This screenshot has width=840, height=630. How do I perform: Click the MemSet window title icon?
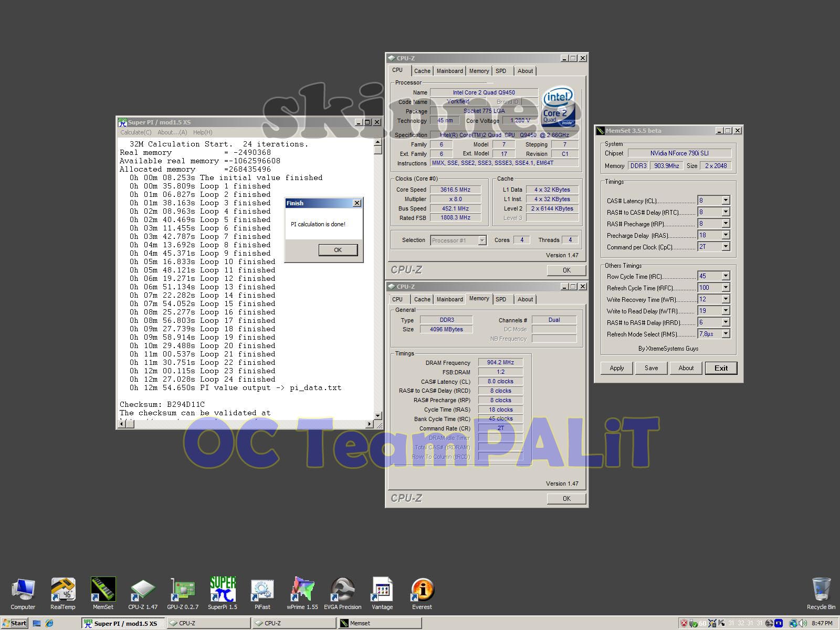tap(601, 130)
